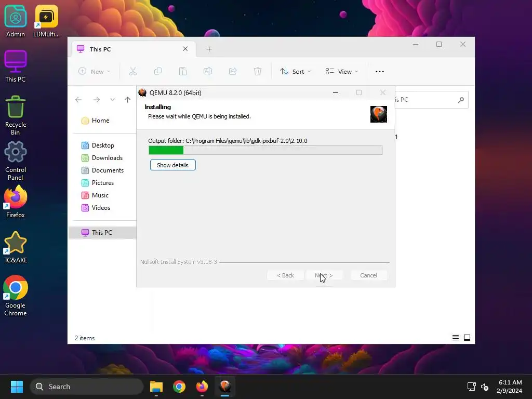Select the TC&AXE desktop shortcut
The width and height of the screenshot is (532, 399).
tap(15, 247)
